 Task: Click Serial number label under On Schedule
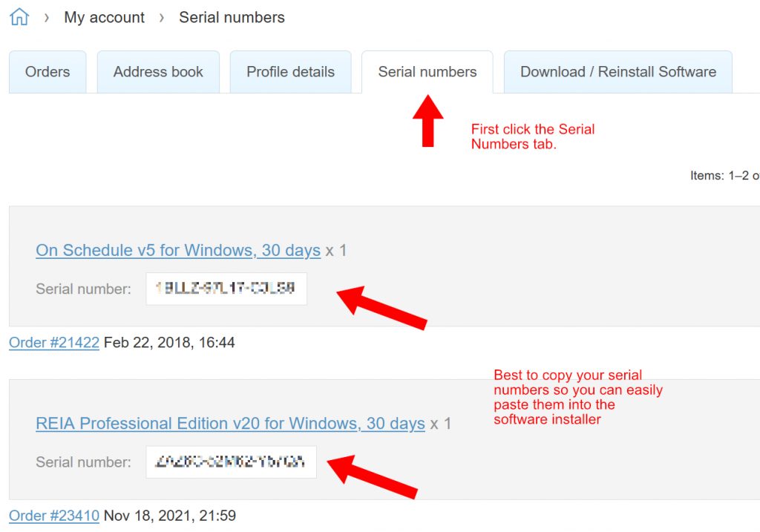click(x=83, y=289)
